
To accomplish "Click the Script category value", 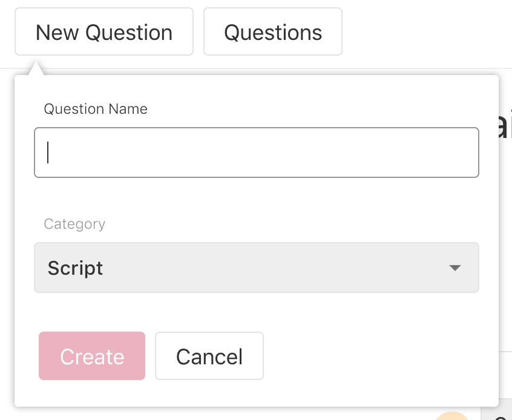I will point(75,267).
